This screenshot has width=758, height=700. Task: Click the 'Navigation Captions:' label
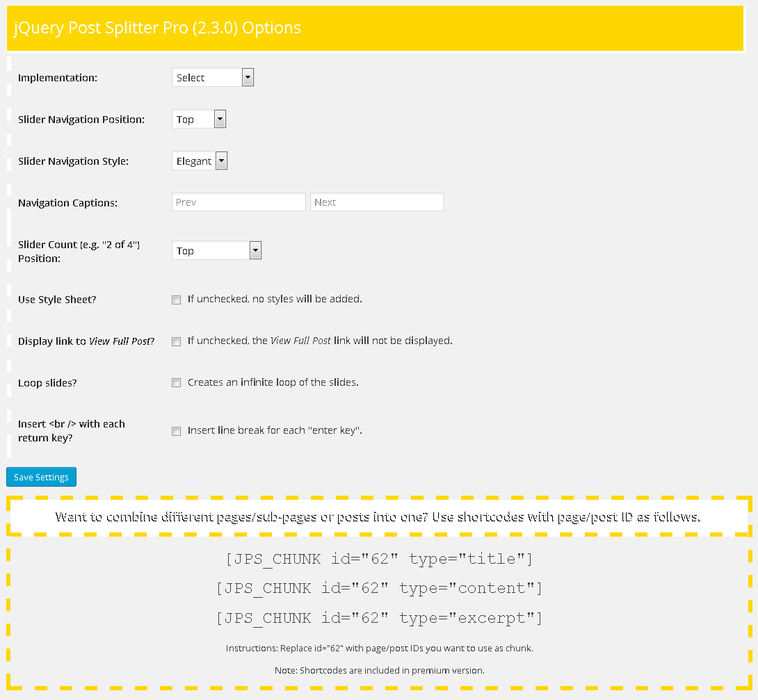pos(67,203)
